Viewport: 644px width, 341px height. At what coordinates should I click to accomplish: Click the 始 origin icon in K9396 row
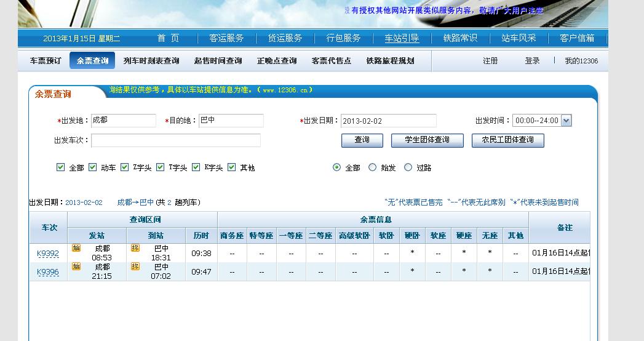(x=76, y=267)
